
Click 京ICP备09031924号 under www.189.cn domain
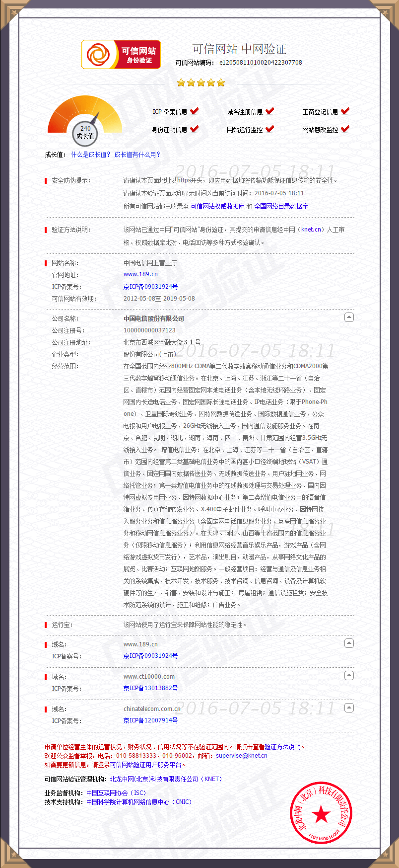click(150, 656)
